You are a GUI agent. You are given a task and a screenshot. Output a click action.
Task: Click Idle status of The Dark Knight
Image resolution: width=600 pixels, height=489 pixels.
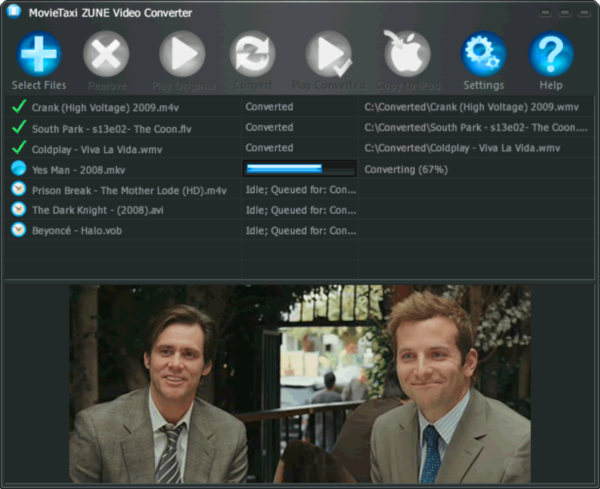[300, 210]
